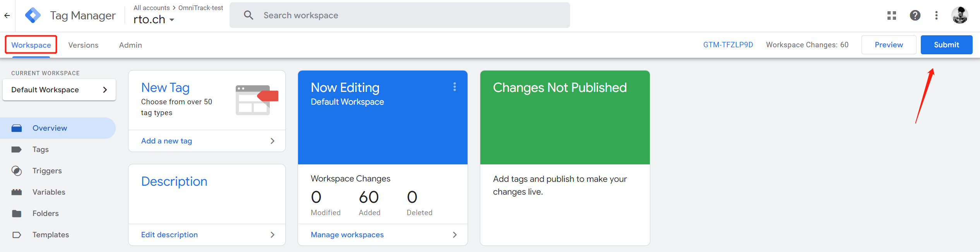Open Triggers in the sidebar
Viewport: 980px width, 252px height.
point(58,171)
